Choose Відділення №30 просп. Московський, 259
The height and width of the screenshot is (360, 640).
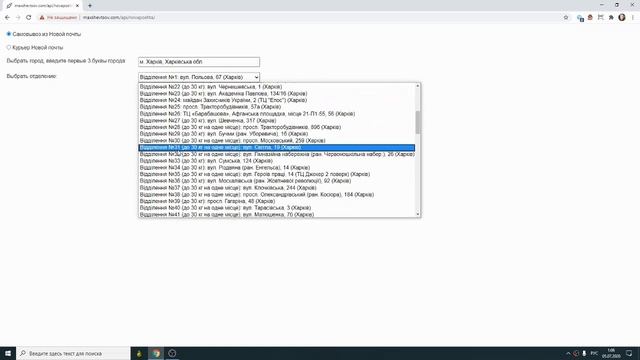pos(277,140)
